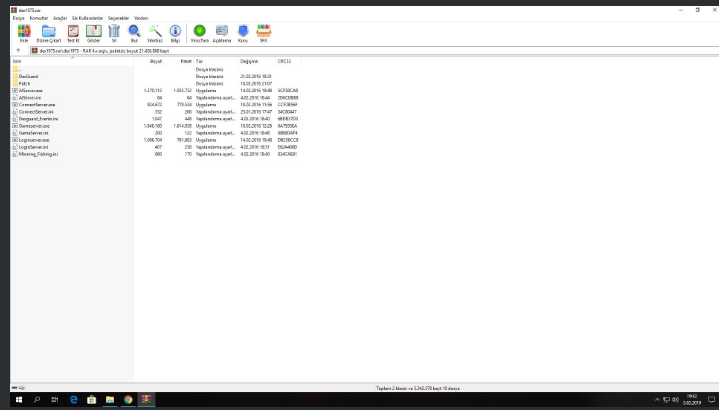
Task: Click the Ekle (Add) toolbar icon
Action: tap(23, 34)
